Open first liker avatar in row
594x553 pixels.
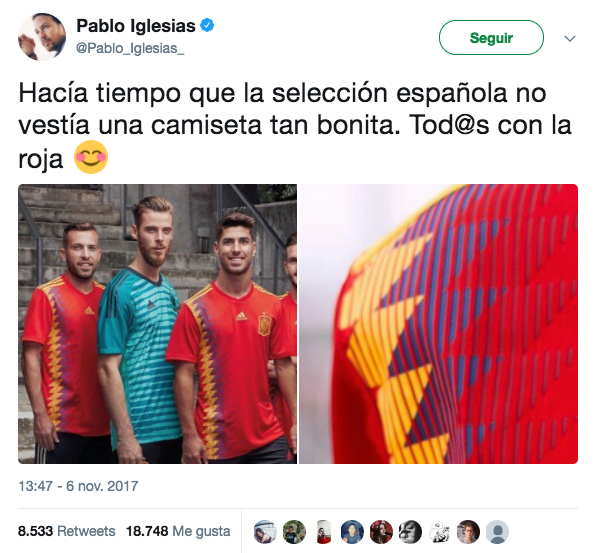point(265,532)
